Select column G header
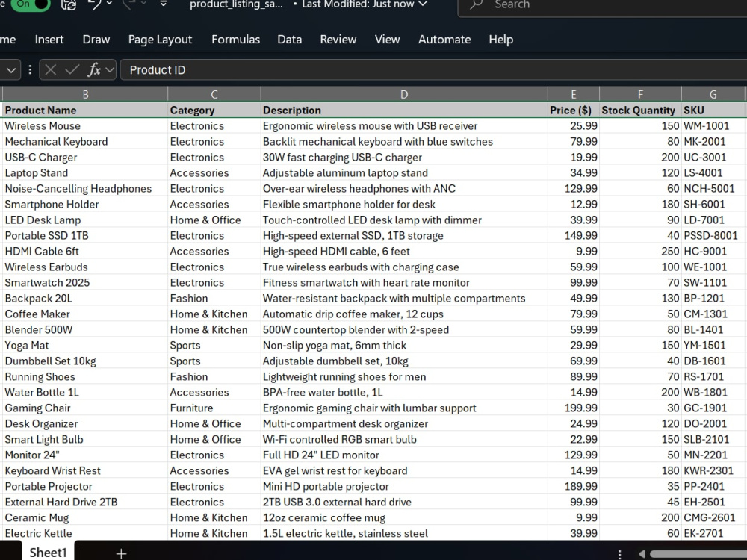The height and width of the screenshot is (560, 747). (x=713, y=94)
